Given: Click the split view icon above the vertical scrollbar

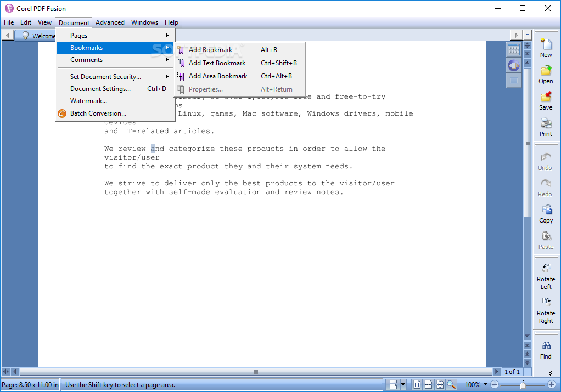Looking at the screenshot, I should [528, 46].
